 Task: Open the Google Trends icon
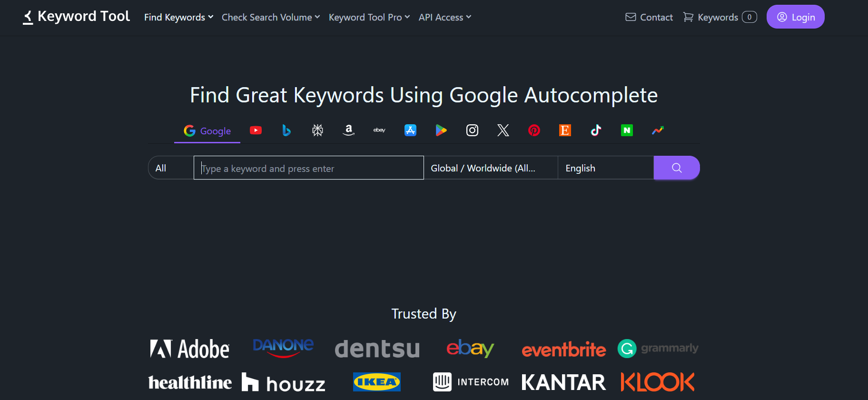click(658, 130)
